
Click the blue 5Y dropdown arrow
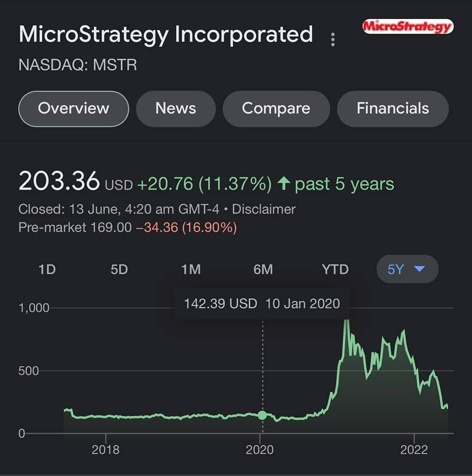coord(419,269)
